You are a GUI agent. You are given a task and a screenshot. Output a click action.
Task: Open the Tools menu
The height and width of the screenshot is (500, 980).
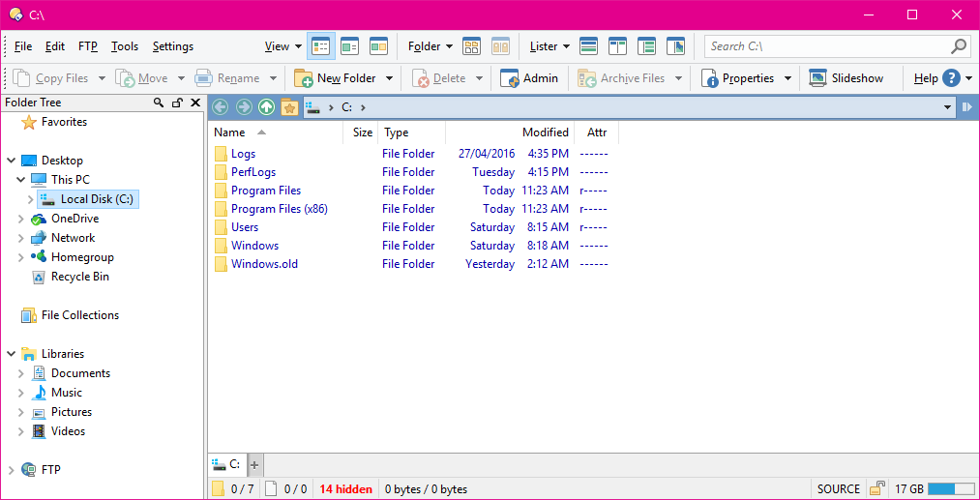point(125,46)
